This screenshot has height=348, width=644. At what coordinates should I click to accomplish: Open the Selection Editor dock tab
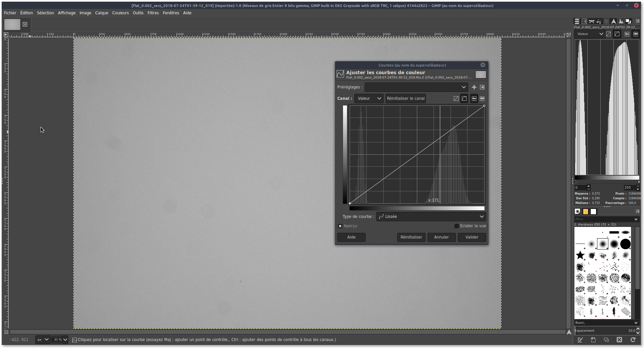pyautogui.click(x=606, y=21)
